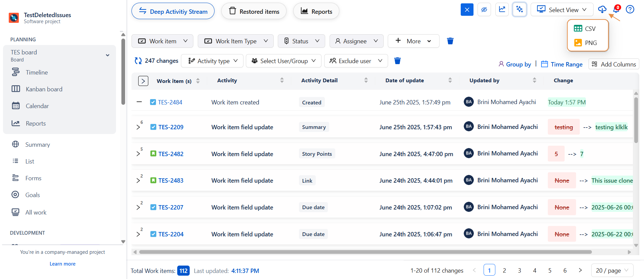The height and width of the screenshot is (279, 644).
Task: Open the help question mark icon
Action: (x=630, y=9)
